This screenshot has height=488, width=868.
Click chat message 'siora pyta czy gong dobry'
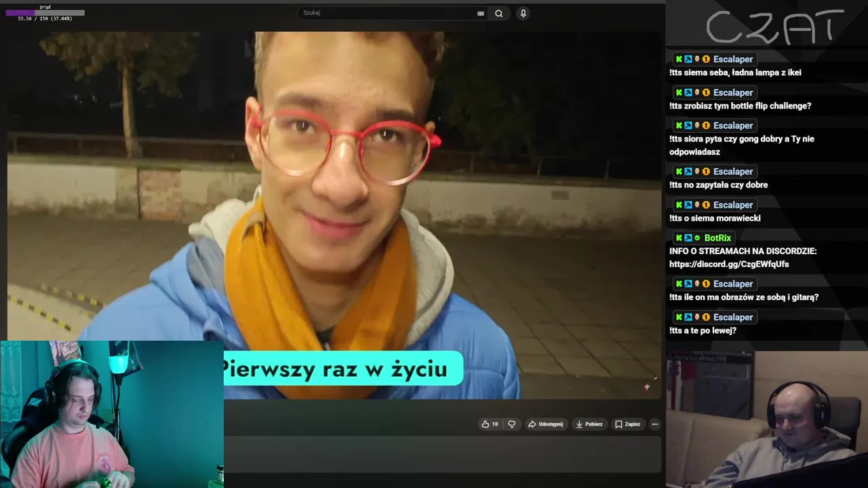pos(742,145)
